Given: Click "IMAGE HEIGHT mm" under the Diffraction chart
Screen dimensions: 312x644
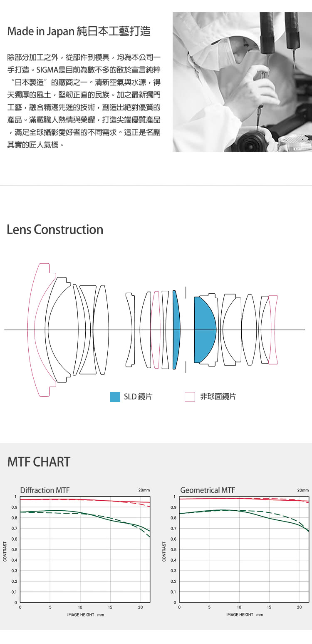Looking at the screenshot, I should [x=85, y=615].
